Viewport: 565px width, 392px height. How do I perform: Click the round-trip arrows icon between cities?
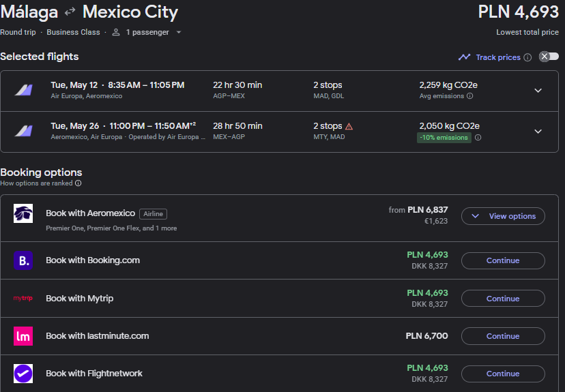click(70, 12)
